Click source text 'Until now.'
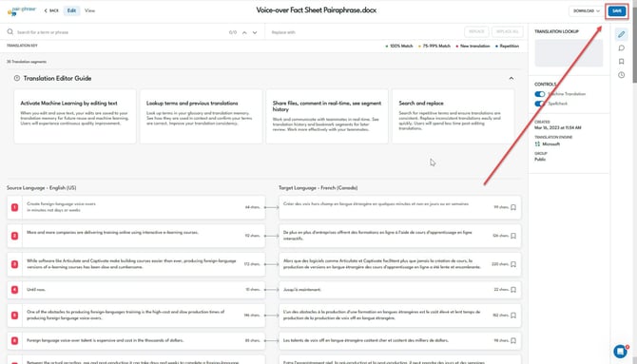 click(x=36, y=290)
